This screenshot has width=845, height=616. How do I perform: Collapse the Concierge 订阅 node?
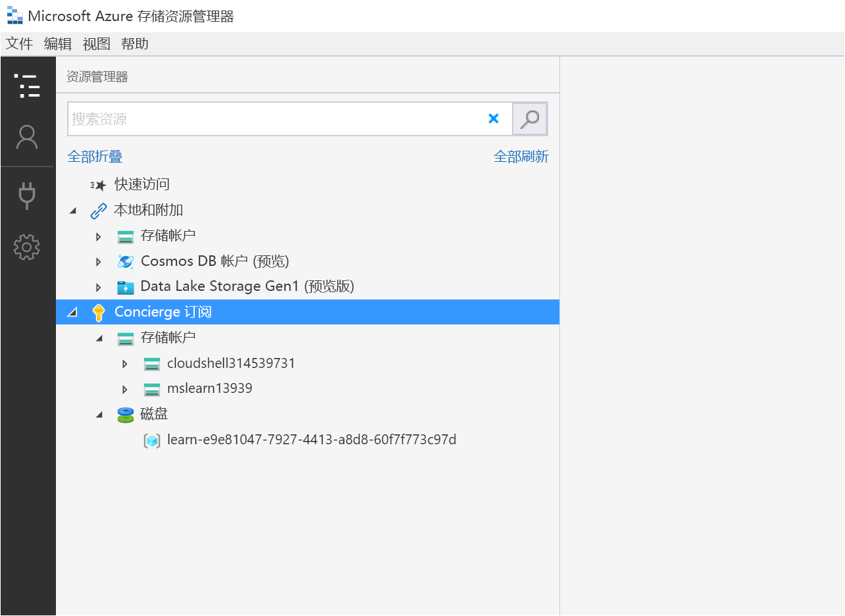coord(73,313)
